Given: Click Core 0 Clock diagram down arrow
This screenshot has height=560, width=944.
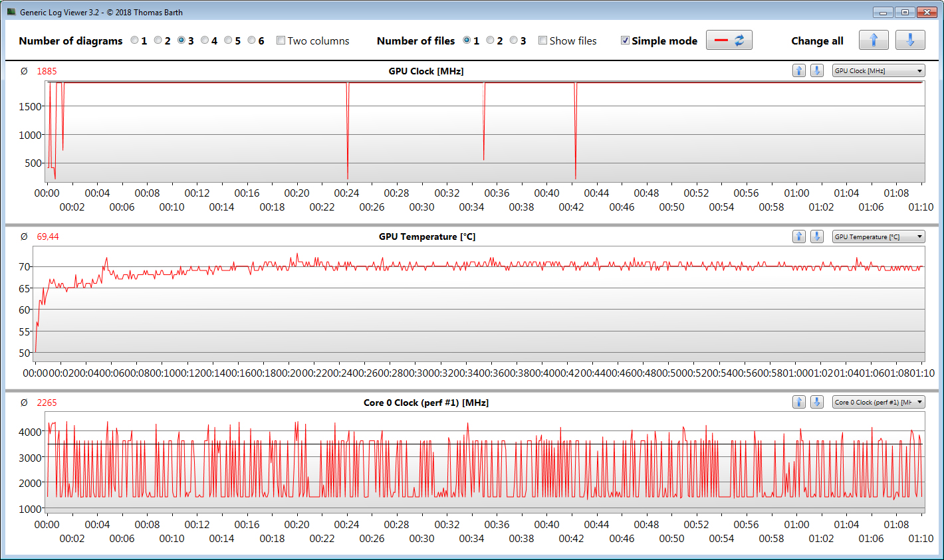Looking at the screenshot, I should coord(817,402).
